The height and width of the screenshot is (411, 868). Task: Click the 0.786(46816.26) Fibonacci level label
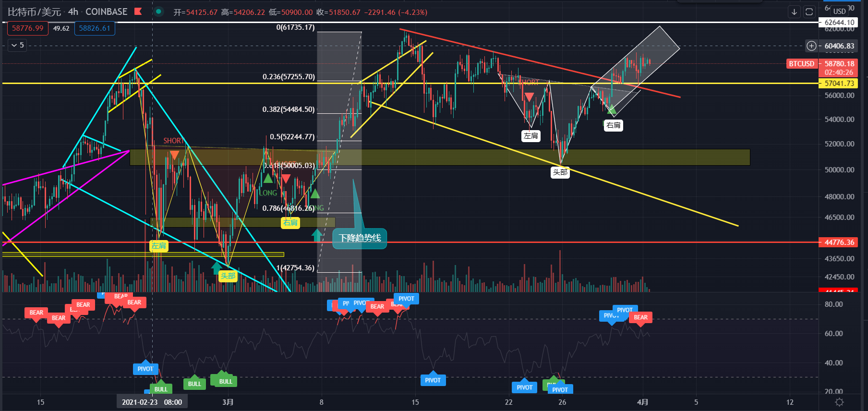289,208
